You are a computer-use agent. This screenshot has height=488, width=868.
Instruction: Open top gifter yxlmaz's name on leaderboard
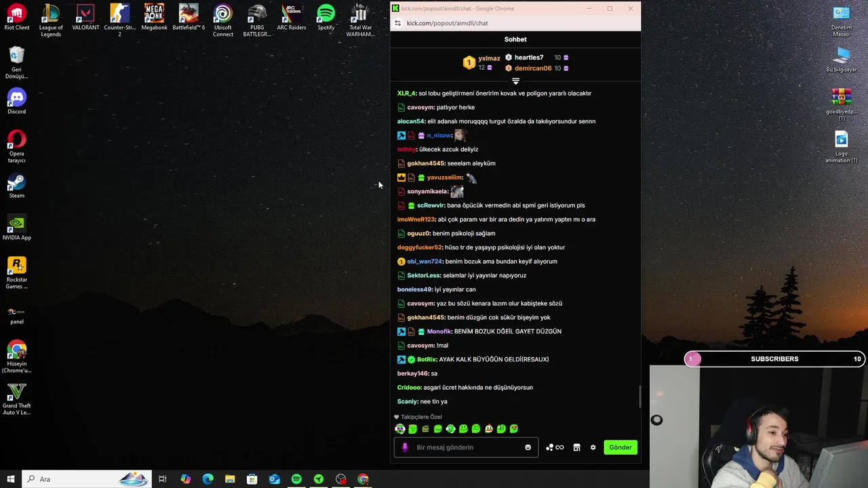489,58
